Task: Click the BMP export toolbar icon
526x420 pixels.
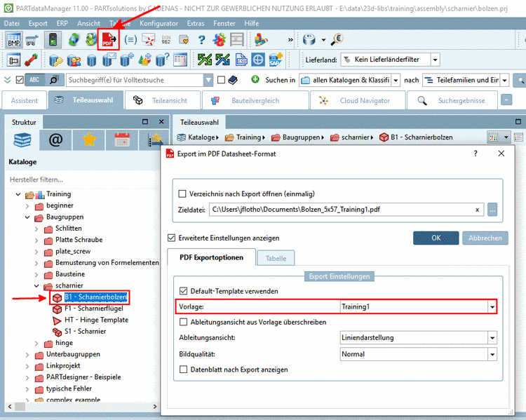Action: (x=14, y=40)
